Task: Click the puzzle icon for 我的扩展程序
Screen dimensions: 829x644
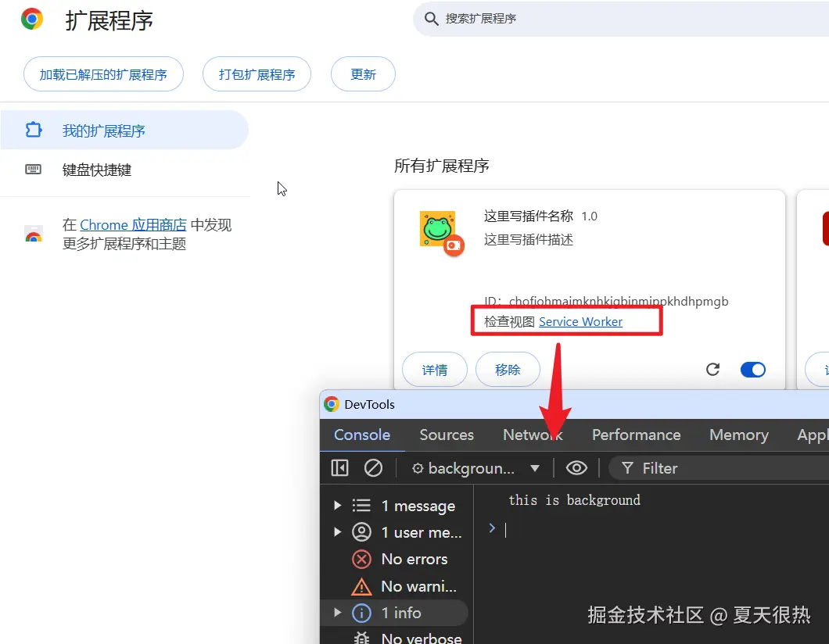Action: coord(34,130)
